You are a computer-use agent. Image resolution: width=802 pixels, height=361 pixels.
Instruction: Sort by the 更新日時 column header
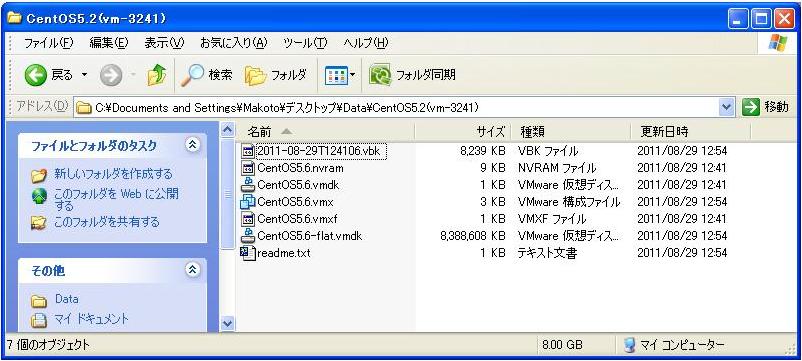[x=690, y=131]
